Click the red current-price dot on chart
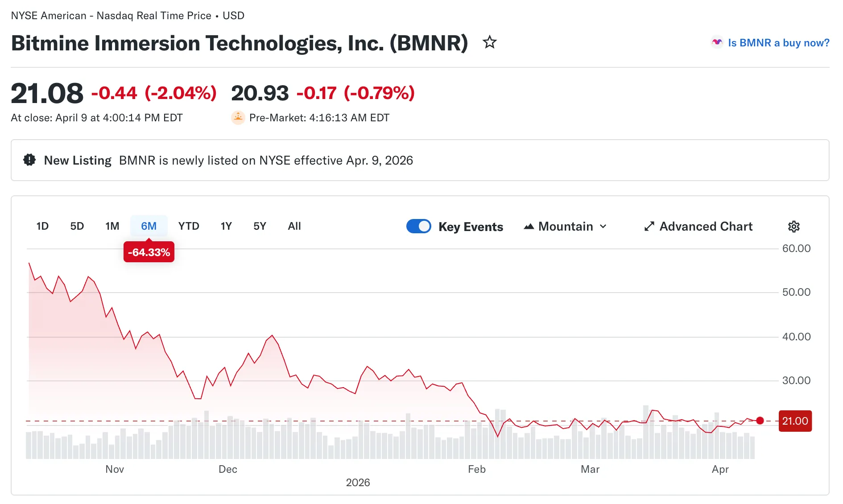 click(x=760, y=421)
